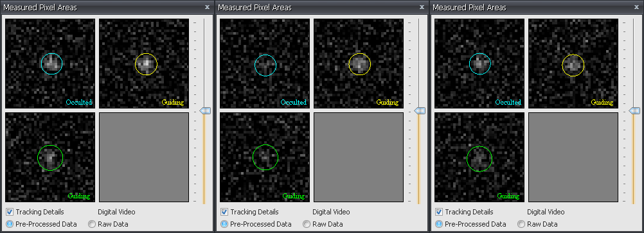The image size is (644, 233).
Task: Switch to Raw Data in right panel
Action: click(522, 224)
